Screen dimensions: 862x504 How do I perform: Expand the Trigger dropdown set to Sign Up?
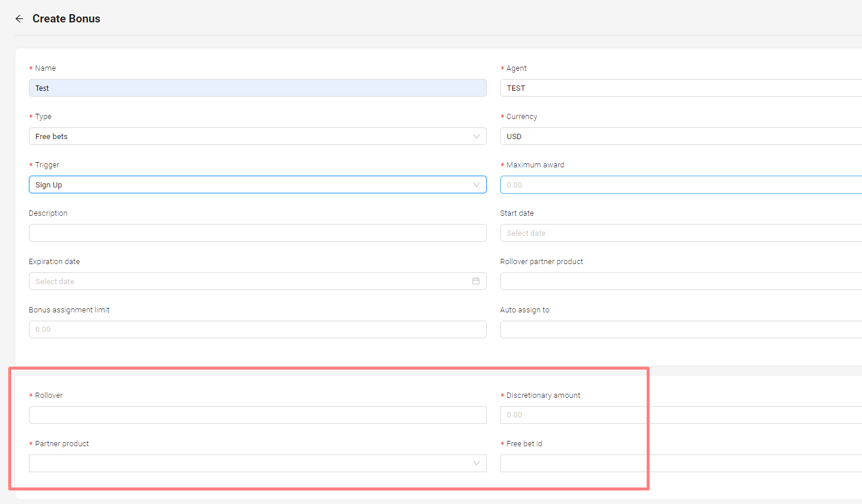click(258, 185)
